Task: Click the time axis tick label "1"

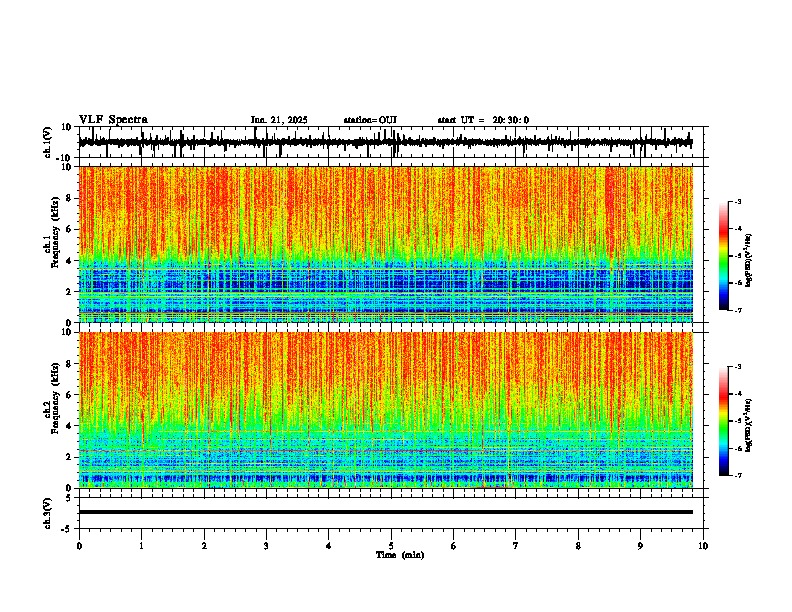Action: (x=141, y=546)
